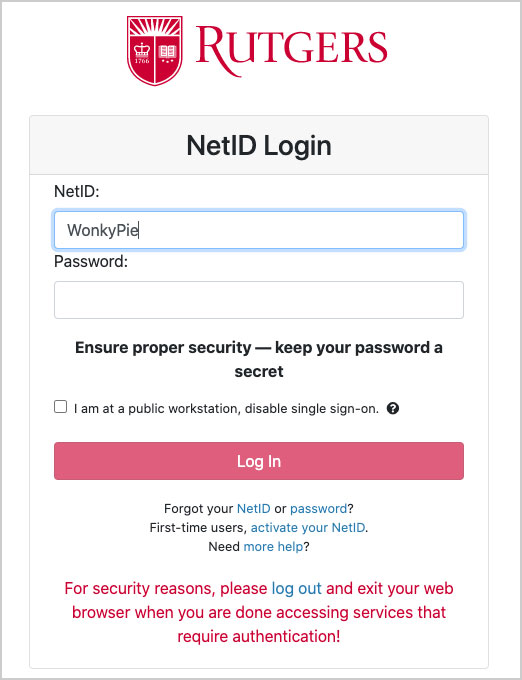Enable the public workstation checkbox
Image resolution: width=522 pixels, height=680 pixels.
61,407
